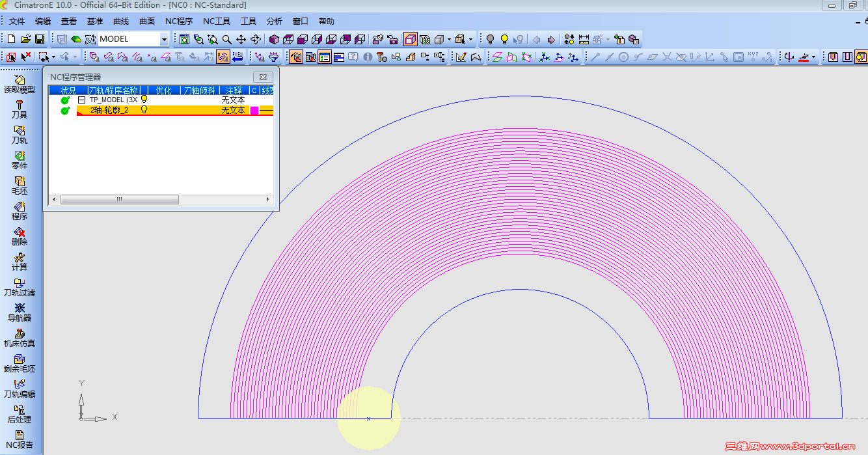Click the 优化 column header

(164, 90)
